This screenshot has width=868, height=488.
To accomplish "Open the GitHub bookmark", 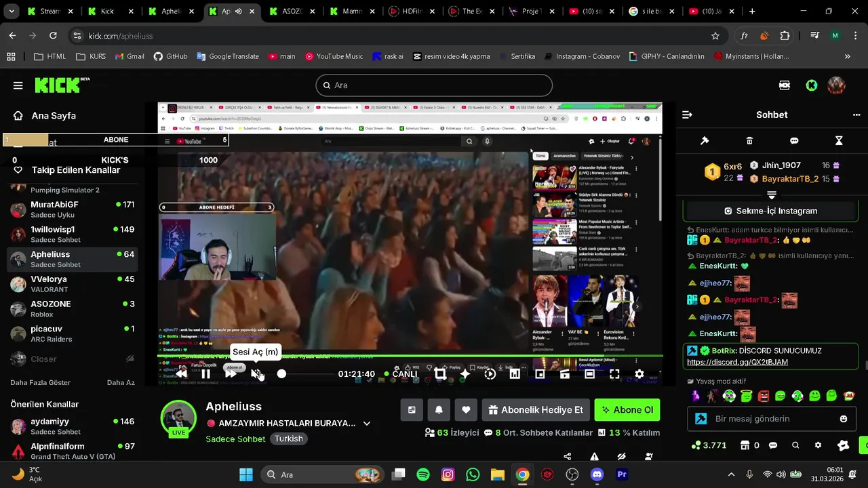I will click(170, 56).
